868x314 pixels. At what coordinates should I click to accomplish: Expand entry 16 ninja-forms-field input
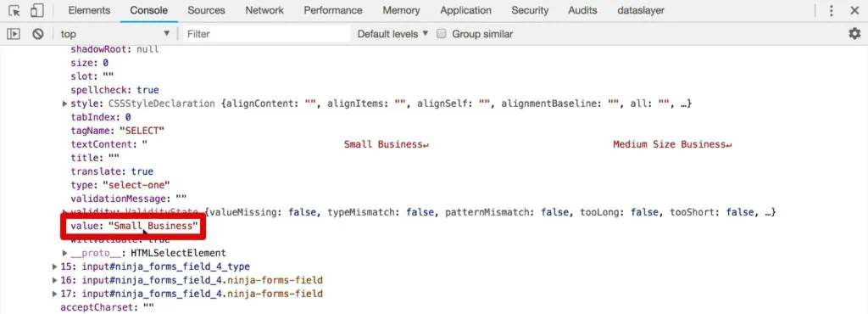point(55,280)
